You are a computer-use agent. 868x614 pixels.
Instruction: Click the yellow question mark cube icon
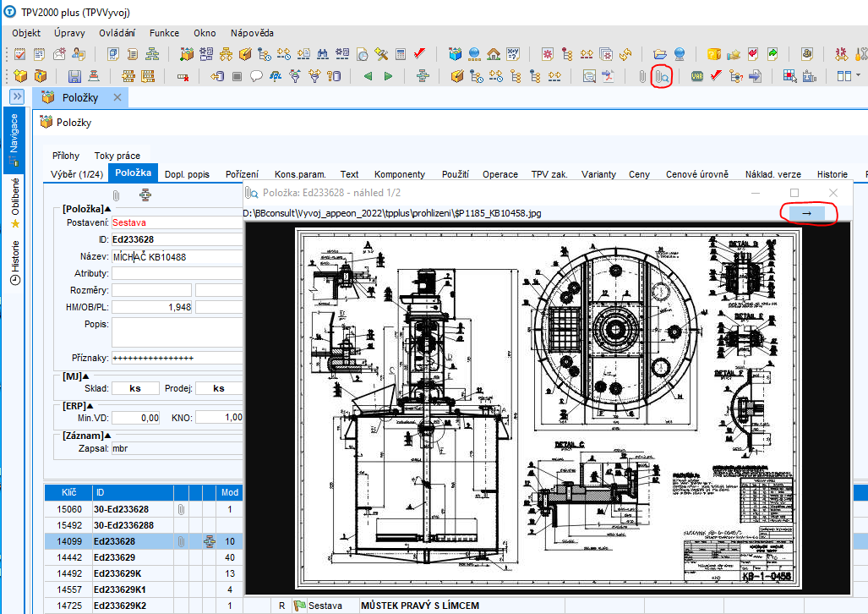tap(714, 54)
